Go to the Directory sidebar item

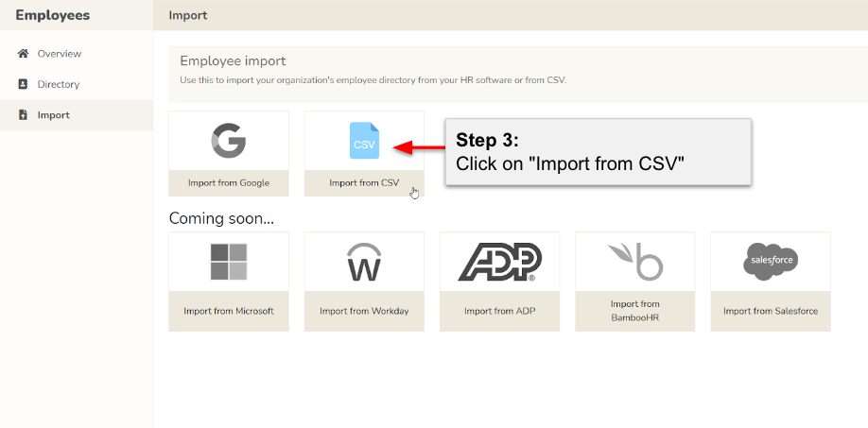click(x=59, y=84)
